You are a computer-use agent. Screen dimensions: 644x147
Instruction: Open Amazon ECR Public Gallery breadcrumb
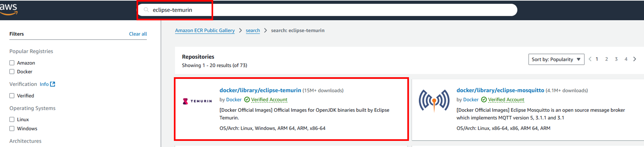click(205, 30)
